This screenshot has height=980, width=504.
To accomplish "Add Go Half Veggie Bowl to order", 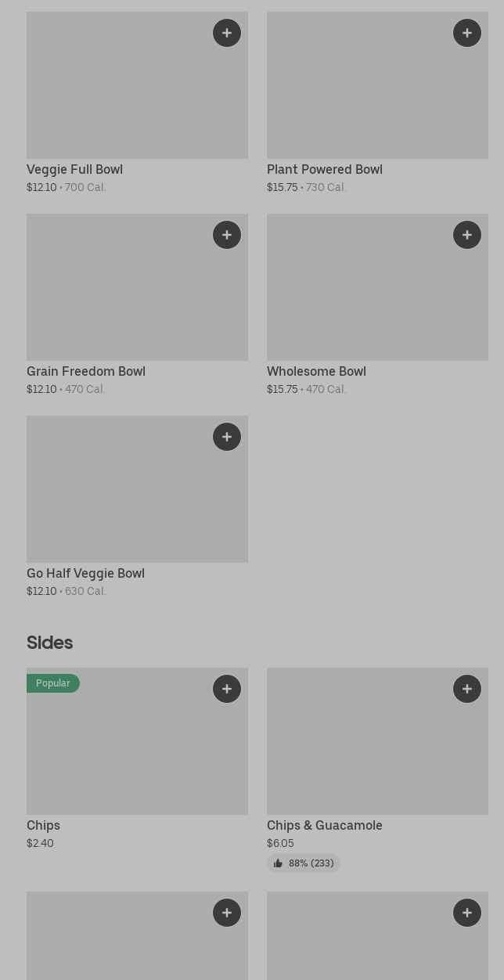I will click(227, 437).
